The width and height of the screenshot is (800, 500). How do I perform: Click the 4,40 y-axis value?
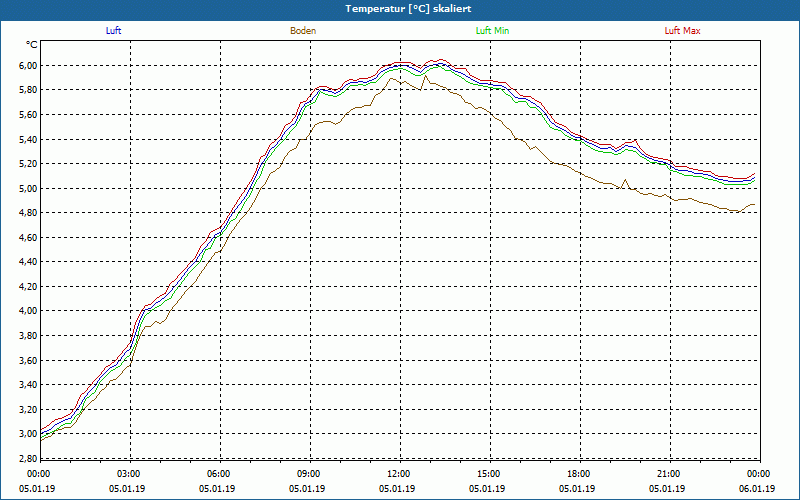coord(28,262)
